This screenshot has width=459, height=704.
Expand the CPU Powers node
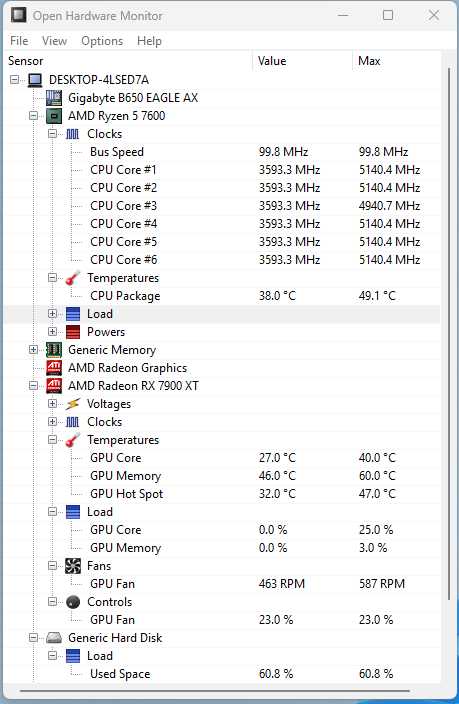pos(53,332)
